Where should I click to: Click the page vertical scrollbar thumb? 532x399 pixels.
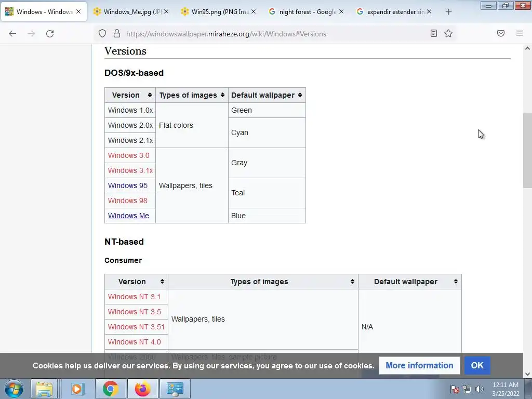click(527, 151)
